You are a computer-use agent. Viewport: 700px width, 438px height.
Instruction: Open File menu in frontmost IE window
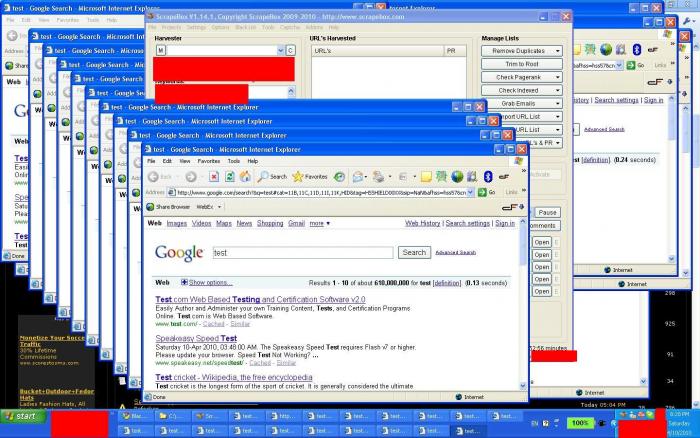point(151,161)
